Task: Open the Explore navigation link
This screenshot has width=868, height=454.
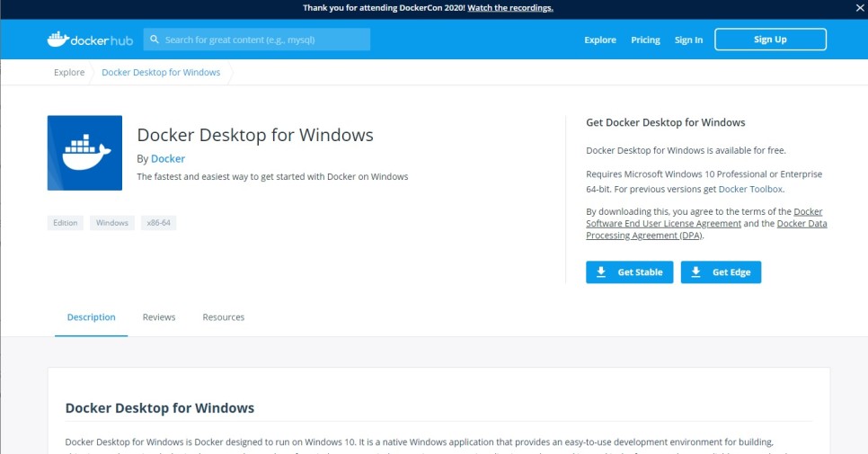Action: click(600, 40)
